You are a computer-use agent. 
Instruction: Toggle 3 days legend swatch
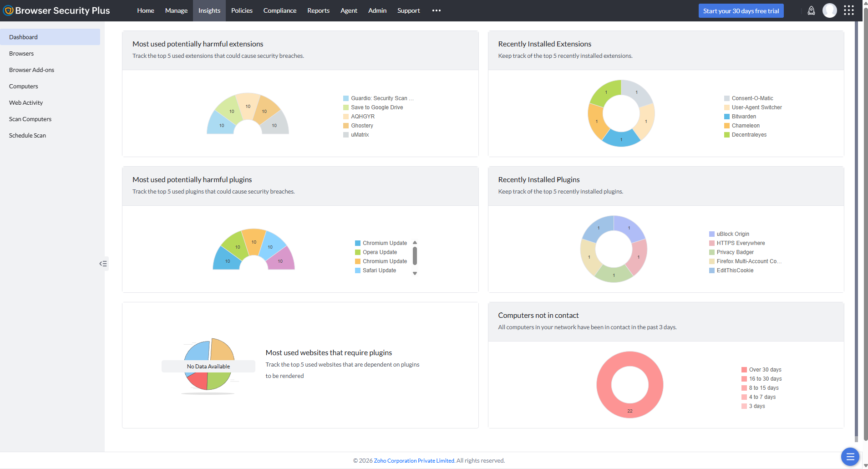pos(744,406)
